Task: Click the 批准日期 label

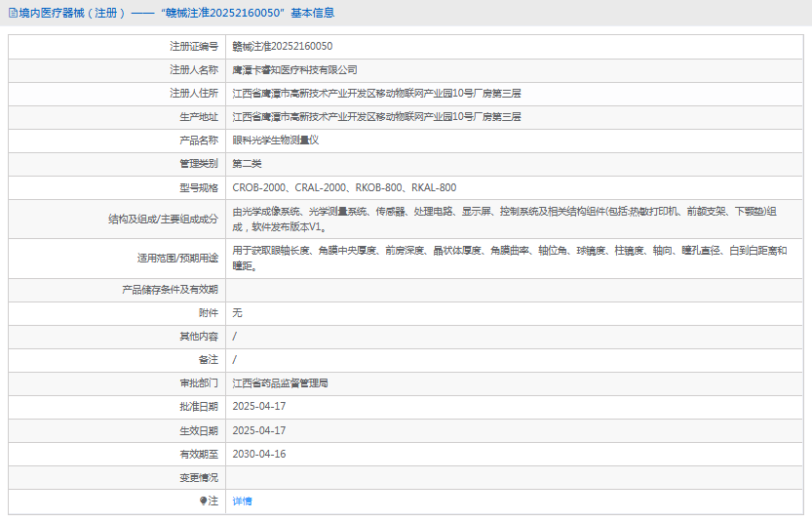Action: [199, 407]
